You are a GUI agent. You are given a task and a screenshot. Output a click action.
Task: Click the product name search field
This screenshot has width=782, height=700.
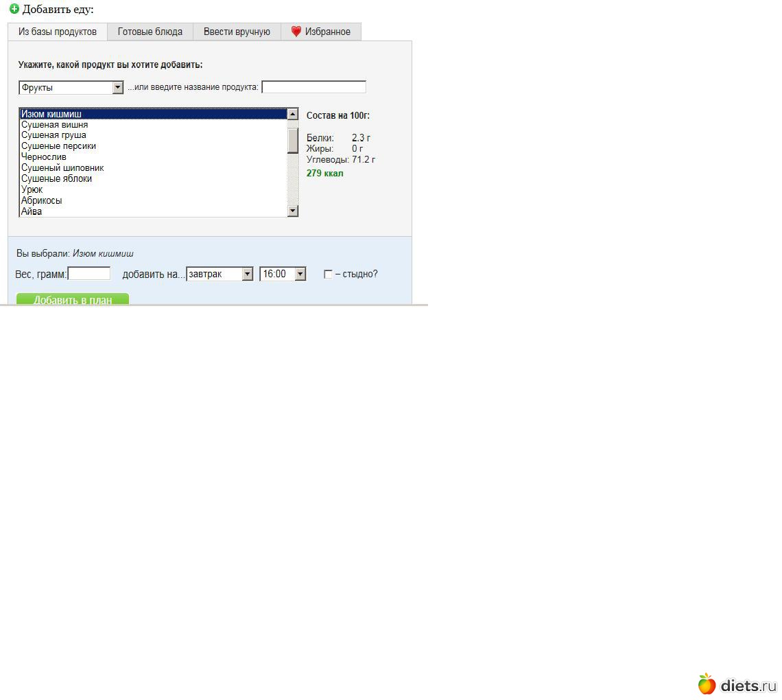point(313,87)
